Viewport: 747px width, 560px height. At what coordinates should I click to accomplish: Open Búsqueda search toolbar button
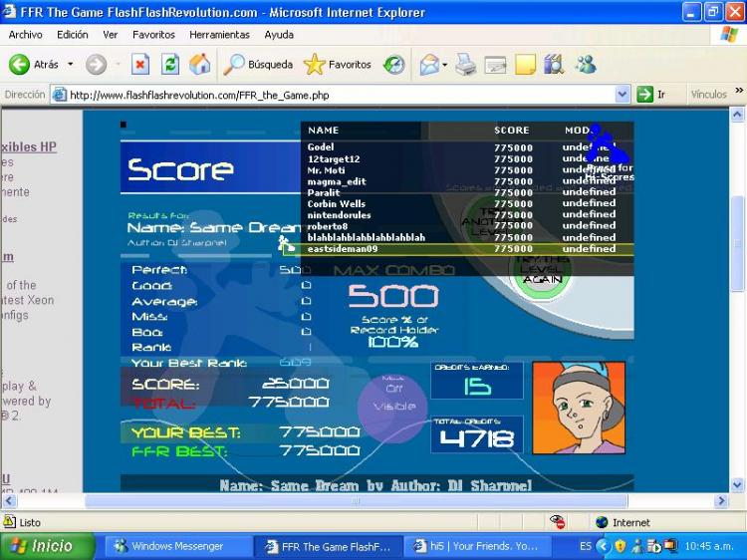258,65
